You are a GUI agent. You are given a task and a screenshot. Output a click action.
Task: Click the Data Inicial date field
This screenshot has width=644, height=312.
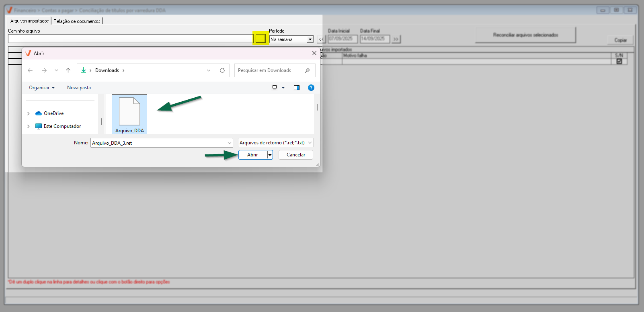(x=342, y=39)
